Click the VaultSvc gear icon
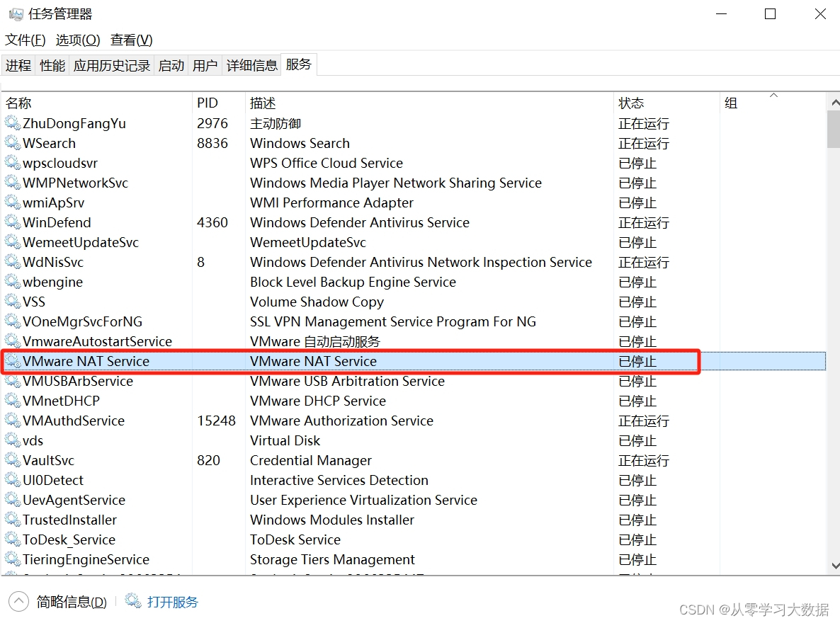 tap(13, 460)
